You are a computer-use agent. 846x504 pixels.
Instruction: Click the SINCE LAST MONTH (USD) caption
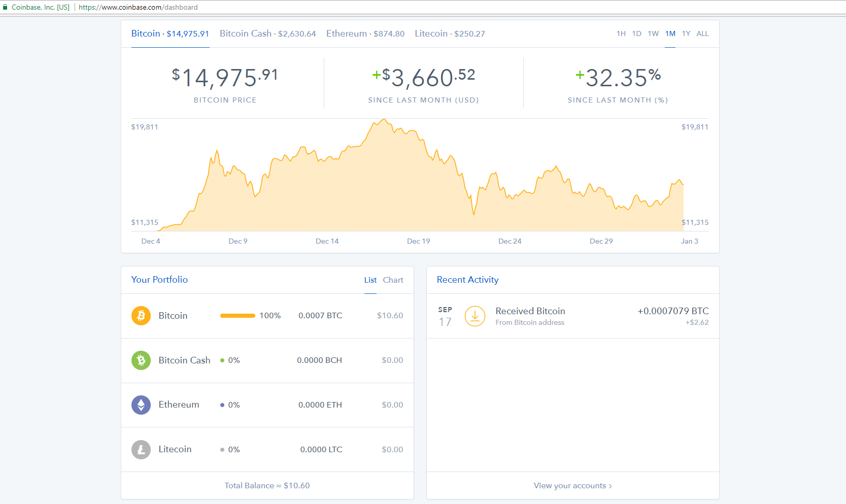point(424,100)
